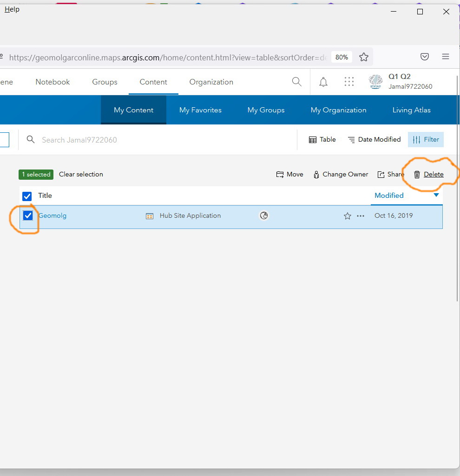Click the search magnifier in the top navigation
The image size is (460, 476).
(297, 82)
